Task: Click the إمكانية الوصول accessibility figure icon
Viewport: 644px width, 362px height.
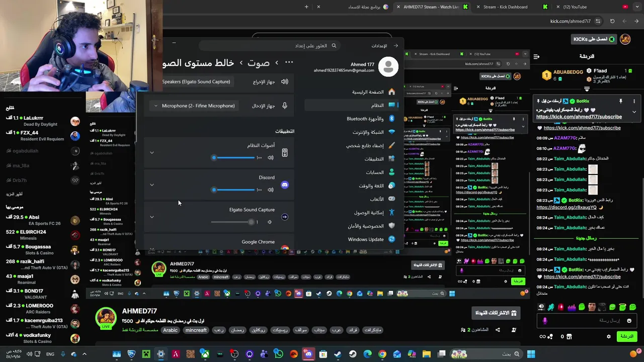Action: [391, 213]
